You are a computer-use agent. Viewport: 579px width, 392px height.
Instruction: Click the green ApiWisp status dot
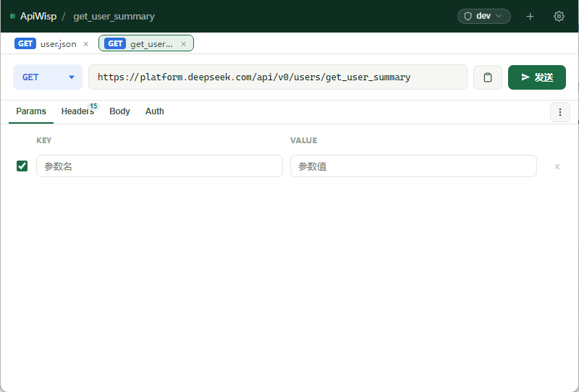12,16
